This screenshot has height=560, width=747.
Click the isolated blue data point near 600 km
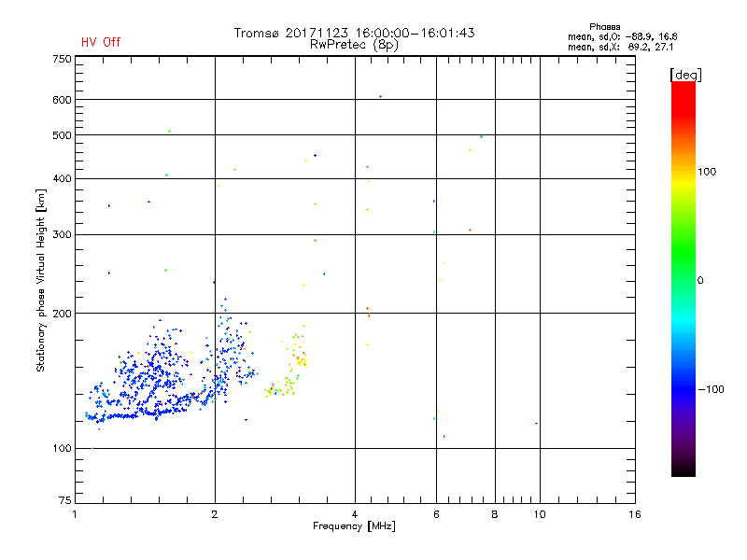pos(380,97)
